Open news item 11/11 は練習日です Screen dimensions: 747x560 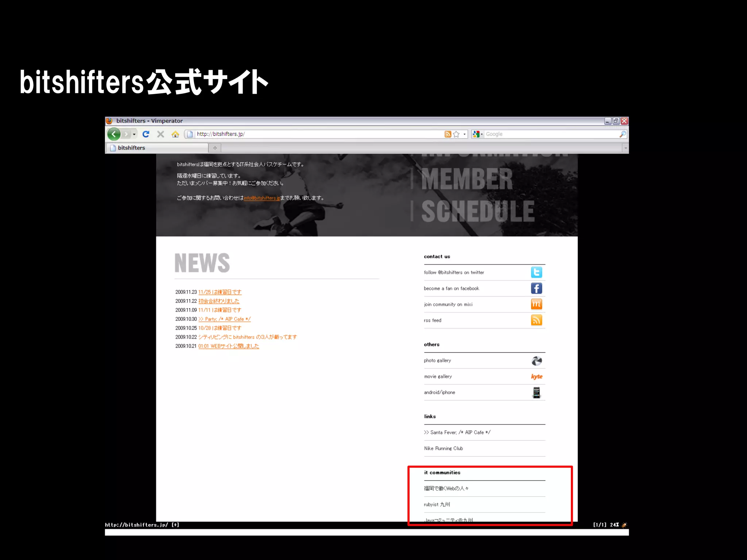coord(220,310)
